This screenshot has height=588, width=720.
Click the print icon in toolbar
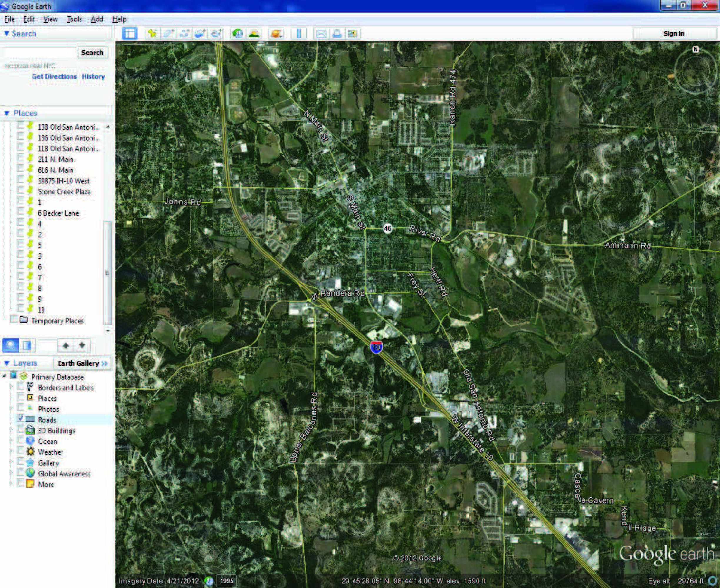click(337, 34)
